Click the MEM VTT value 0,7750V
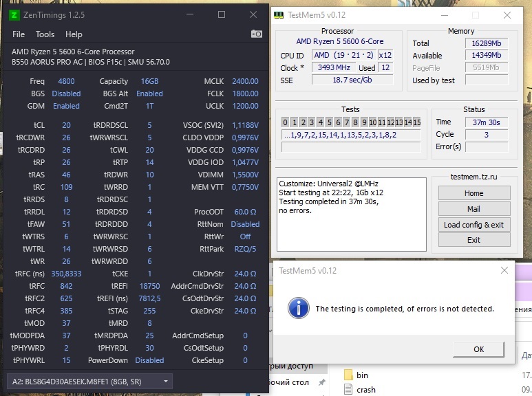Image resolution: width=532 pixels, height=396 pixels. pyautogui.click(x=245, y=187)
